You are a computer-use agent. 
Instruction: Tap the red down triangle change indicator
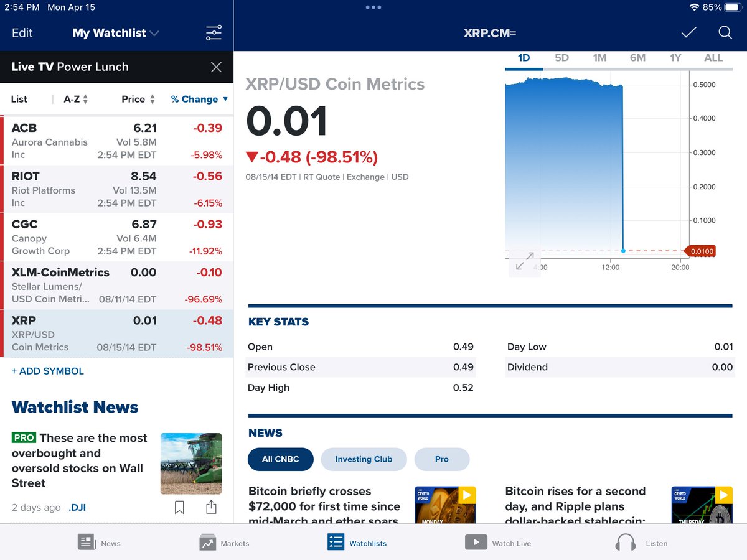(x=251, y=157)
